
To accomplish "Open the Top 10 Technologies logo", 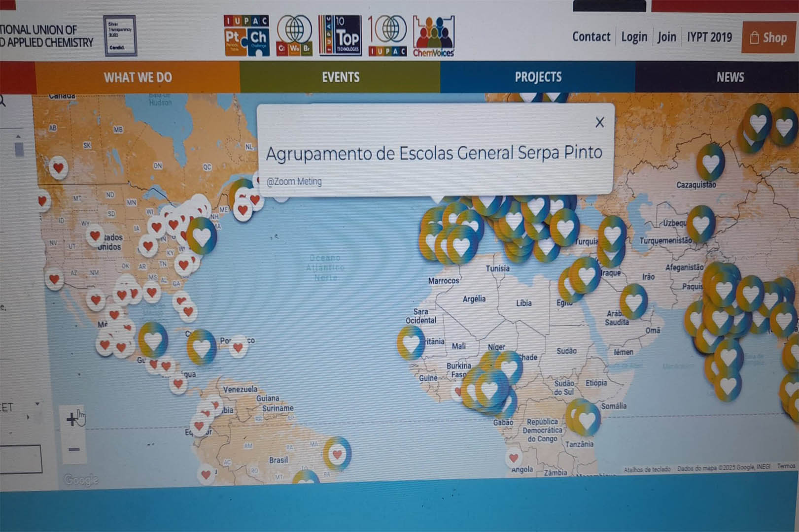I will coord(340,35).
